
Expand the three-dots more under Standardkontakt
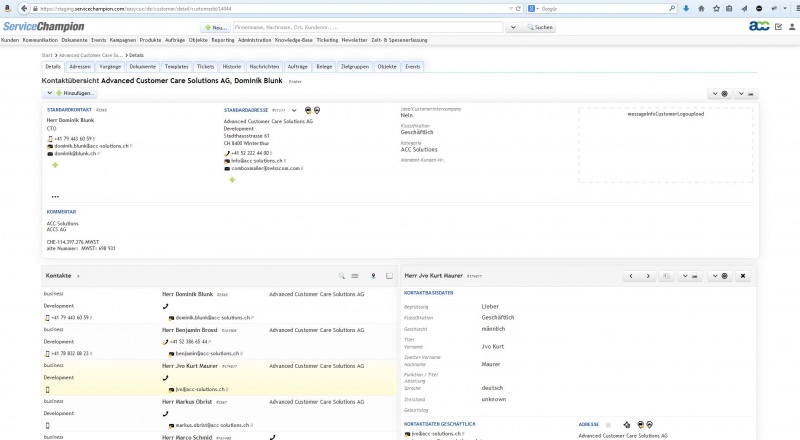click(55, 197)
